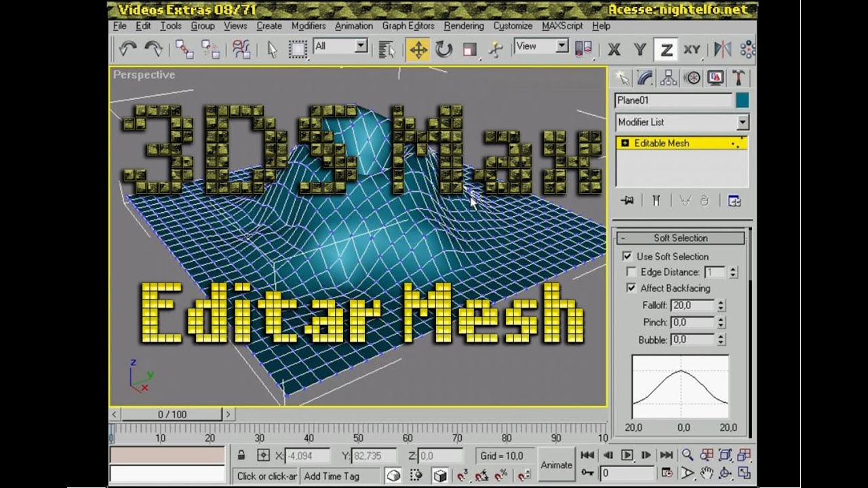868x488 pixels.
Task: Open the Utilities hammer panel tab
Action: coord(738,78)
